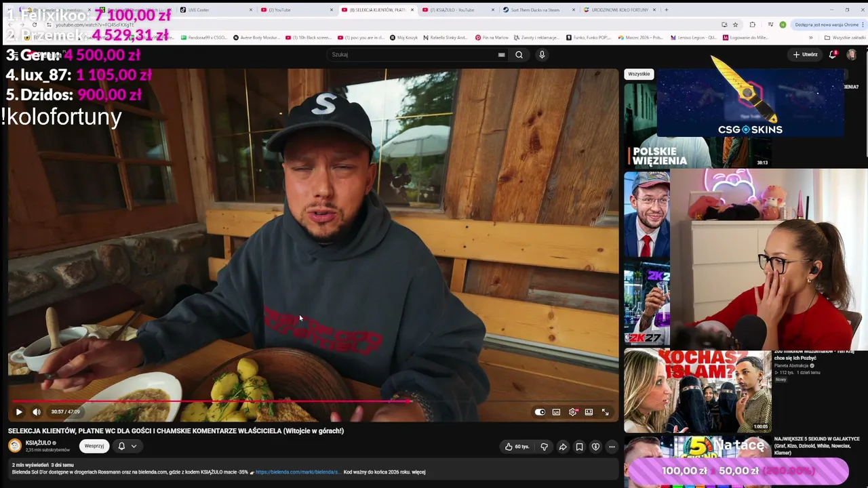Expand the description with 'więcej'
Screen dimensions: 868x488
click(418, 472)
